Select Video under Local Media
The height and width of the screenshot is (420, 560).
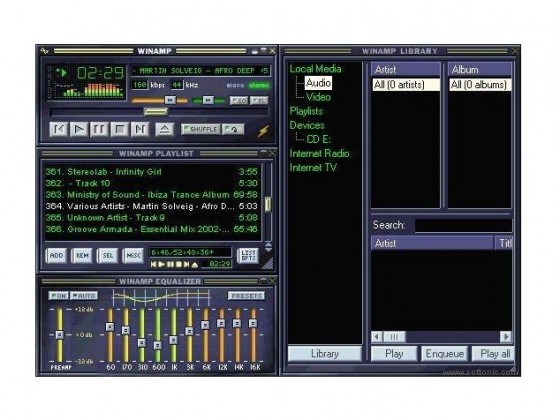[x=318, y=97]
